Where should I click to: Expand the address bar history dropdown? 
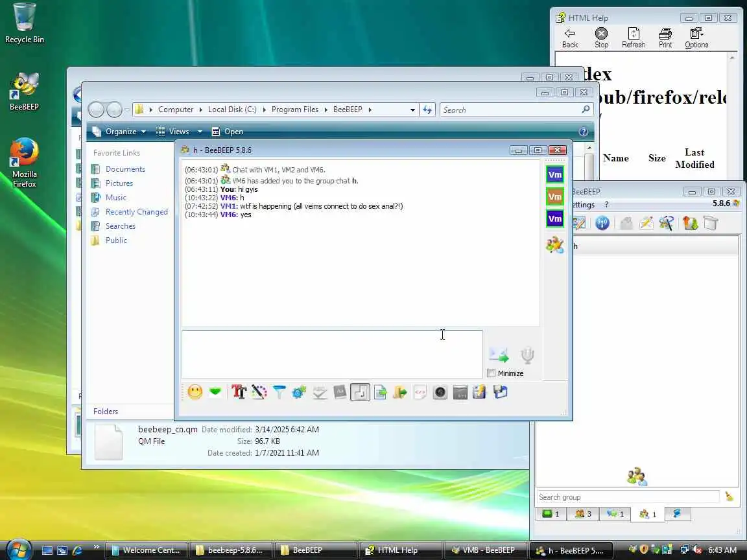(x=412, y=110)
